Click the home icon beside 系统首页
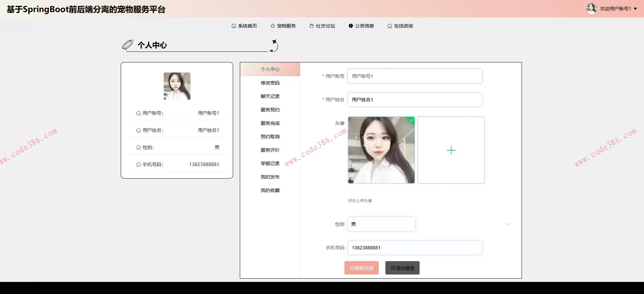This screenshot has width=644, height=294. (234, 26)
